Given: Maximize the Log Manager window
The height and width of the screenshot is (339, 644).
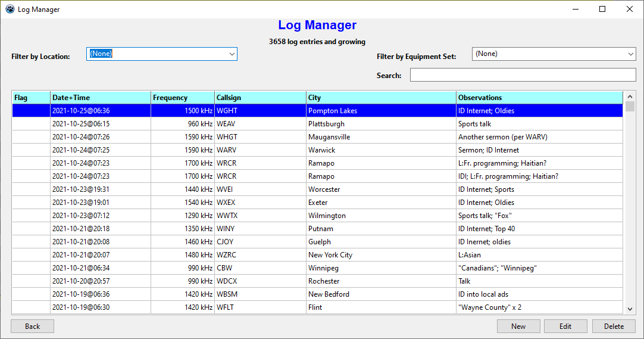Looking at the screenshot, I should pyautogui.click(x=602, y=9).
